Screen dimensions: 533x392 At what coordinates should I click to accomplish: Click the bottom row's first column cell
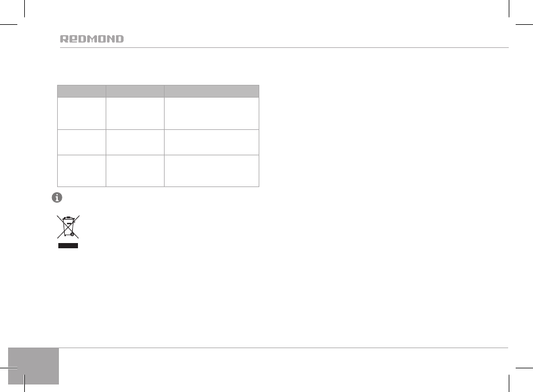point(81,170)
